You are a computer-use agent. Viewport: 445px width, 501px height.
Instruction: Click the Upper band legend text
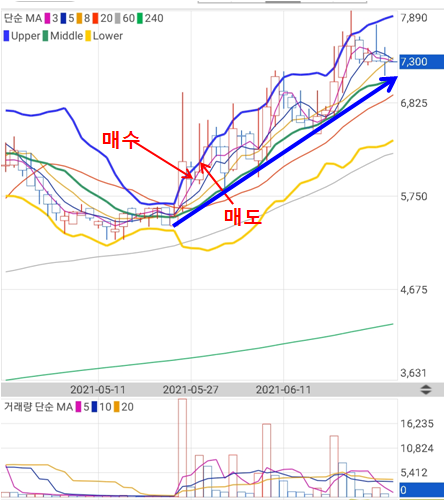pos(26,36)
